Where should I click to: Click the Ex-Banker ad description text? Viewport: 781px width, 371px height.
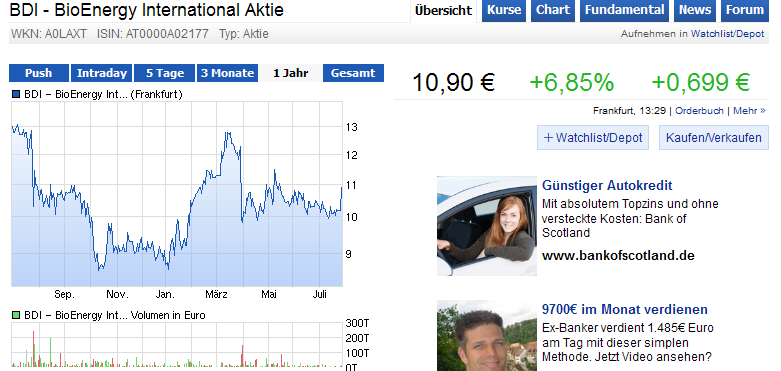(x=628, y=343)
